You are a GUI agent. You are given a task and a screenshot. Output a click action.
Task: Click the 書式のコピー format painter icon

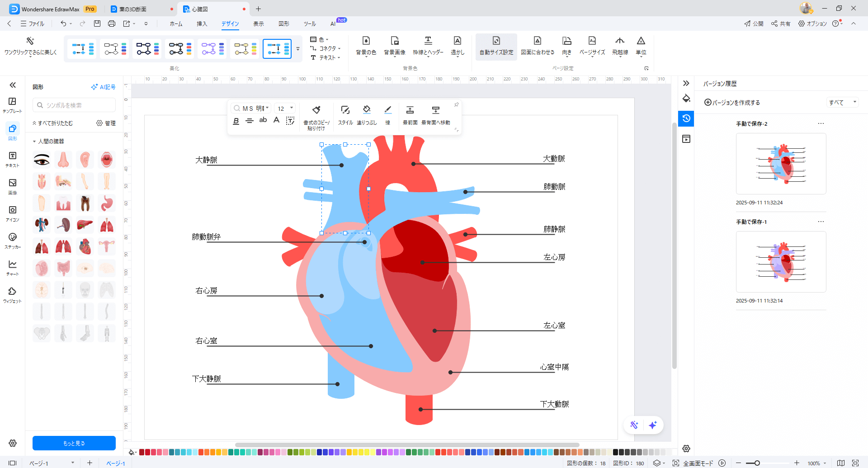(x=316, y=110)
